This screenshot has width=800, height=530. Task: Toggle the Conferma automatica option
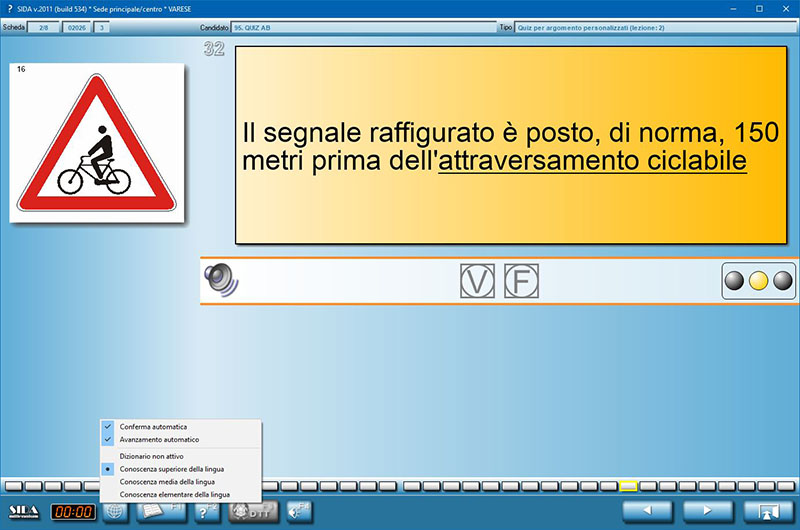(152, 427)
